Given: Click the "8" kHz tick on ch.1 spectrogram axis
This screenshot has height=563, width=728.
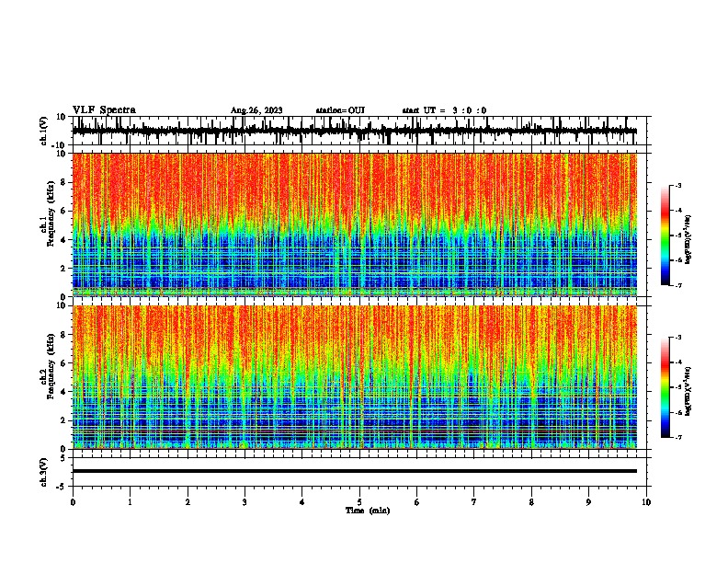Looking at the screenshot, I should coord(64,182).
